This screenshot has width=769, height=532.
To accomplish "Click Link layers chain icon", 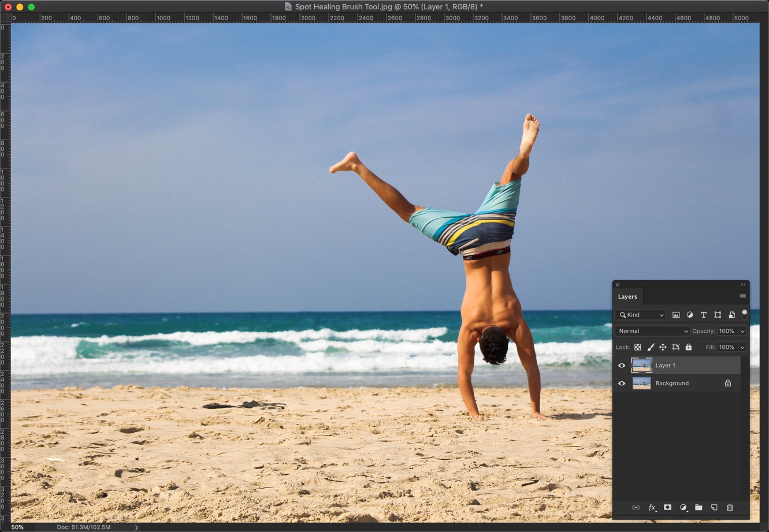I will (636, 507).
